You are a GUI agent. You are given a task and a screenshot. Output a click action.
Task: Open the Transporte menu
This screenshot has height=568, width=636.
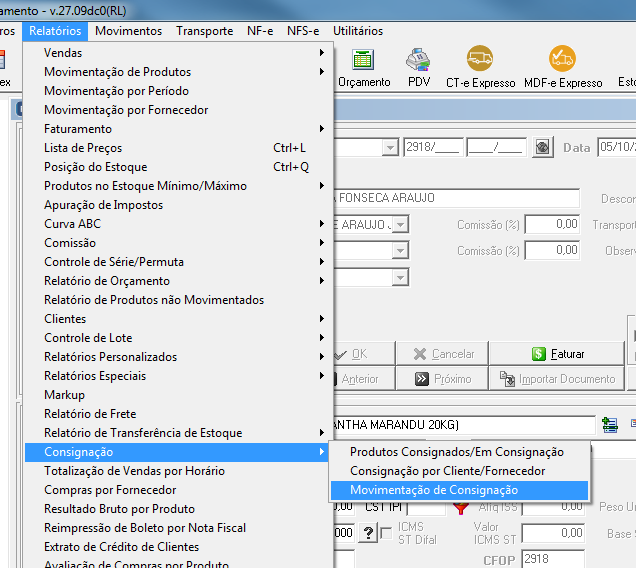click(x=204, y=31)
